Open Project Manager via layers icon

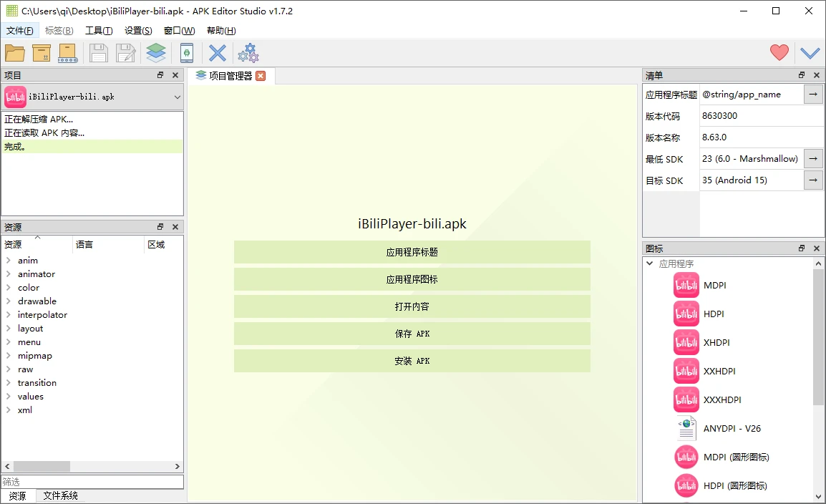click(156, 53)
